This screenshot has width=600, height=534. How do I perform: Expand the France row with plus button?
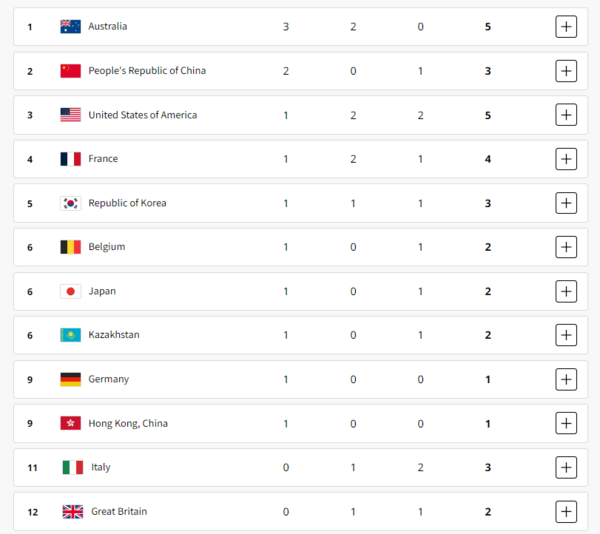(x=566, y=159)
